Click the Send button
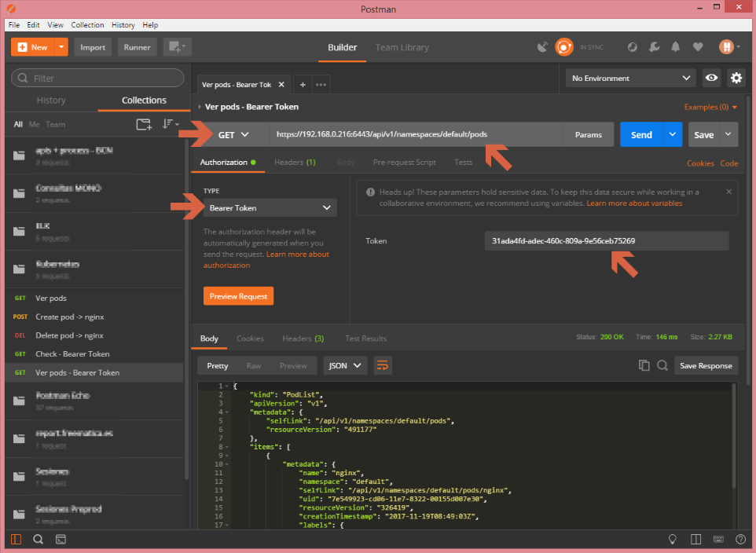This screenshot has width=756, height=553. (642, 135)
